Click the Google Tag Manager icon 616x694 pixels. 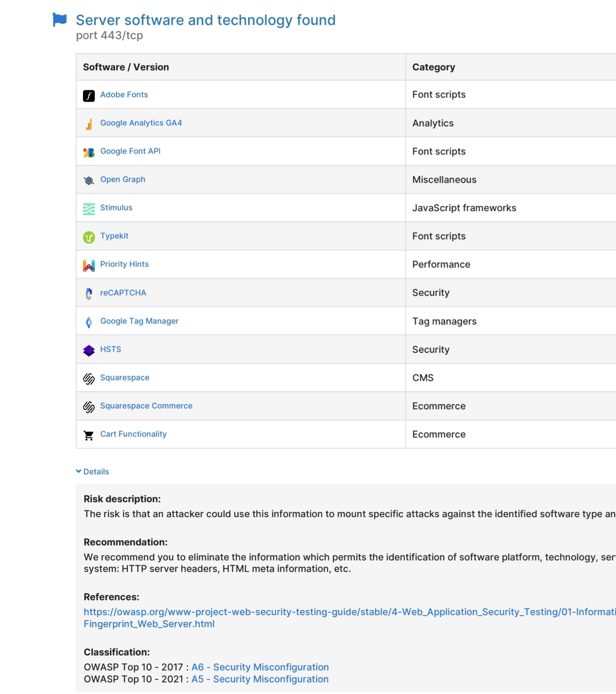click(x=89, y=322)
